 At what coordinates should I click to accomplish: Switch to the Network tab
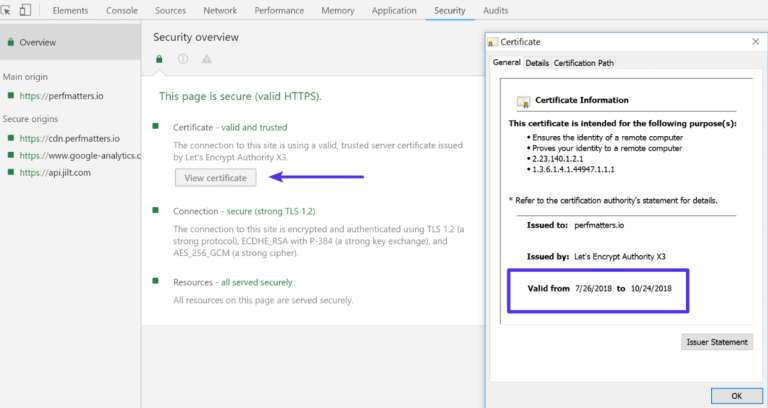point(220,10)
